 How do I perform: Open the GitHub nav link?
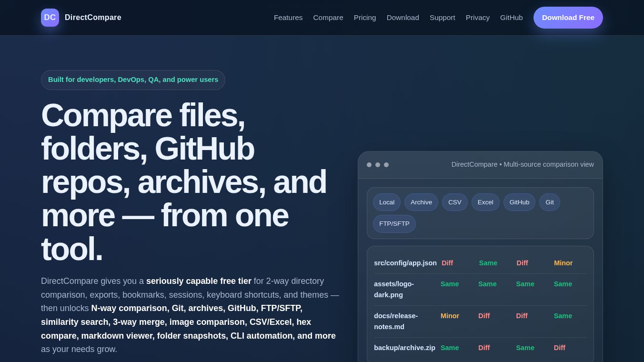[x=512, y=18]
